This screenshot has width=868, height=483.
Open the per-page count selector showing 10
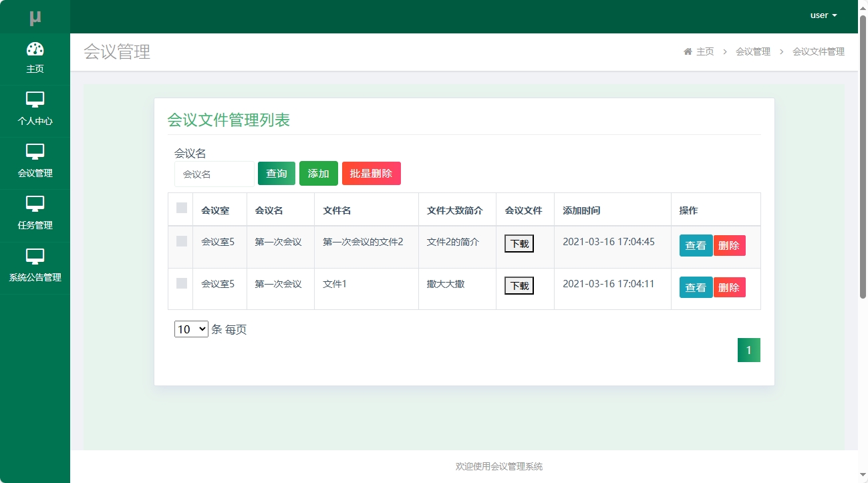click(191, 329)
